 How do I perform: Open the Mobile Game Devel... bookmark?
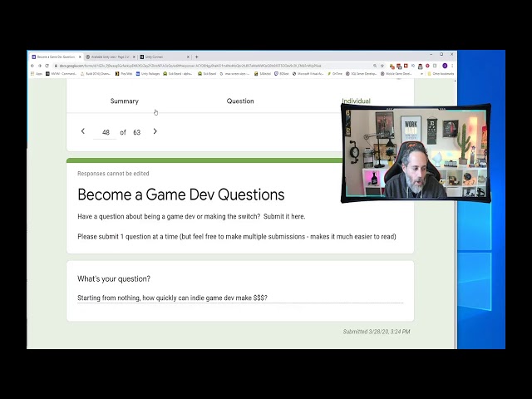[x=397, y=74]
